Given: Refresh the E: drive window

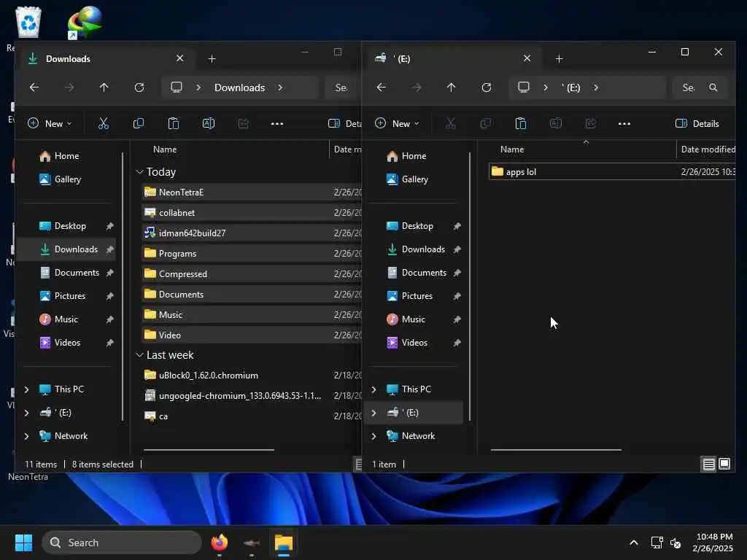Looking at the screenshot, I should pyautogui.click(x=487, y=87).
